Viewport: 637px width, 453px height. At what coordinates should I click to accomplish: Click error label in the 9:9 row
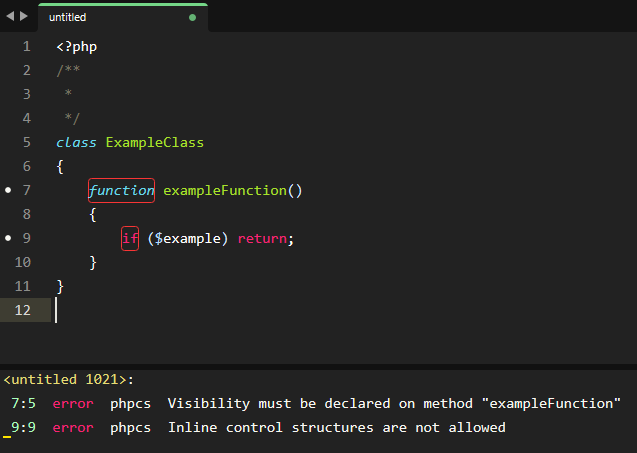point(73,428)
